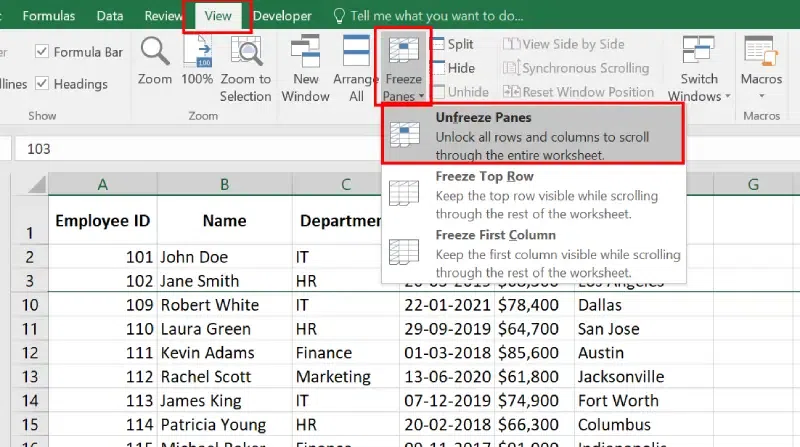Click the Zoom magnifier icon
The image size is (800, 447).
[x=155, y=52]
